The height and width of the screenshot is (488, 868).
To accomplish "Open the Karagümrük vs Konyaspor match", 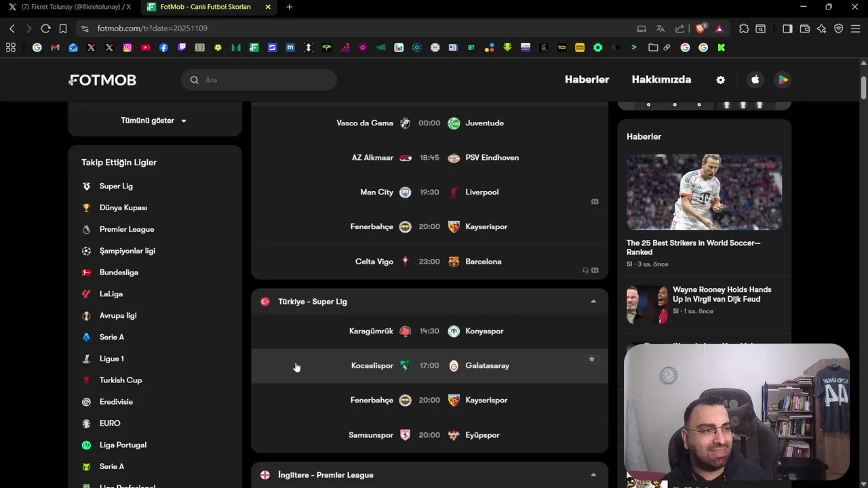I will 429,331.
